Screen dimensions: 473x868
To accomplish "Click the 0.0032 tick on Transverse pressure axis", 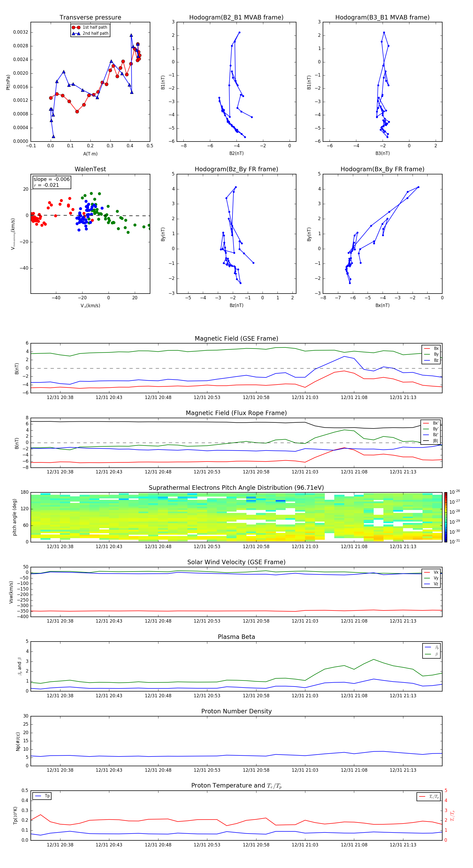I will click(20, 32).
